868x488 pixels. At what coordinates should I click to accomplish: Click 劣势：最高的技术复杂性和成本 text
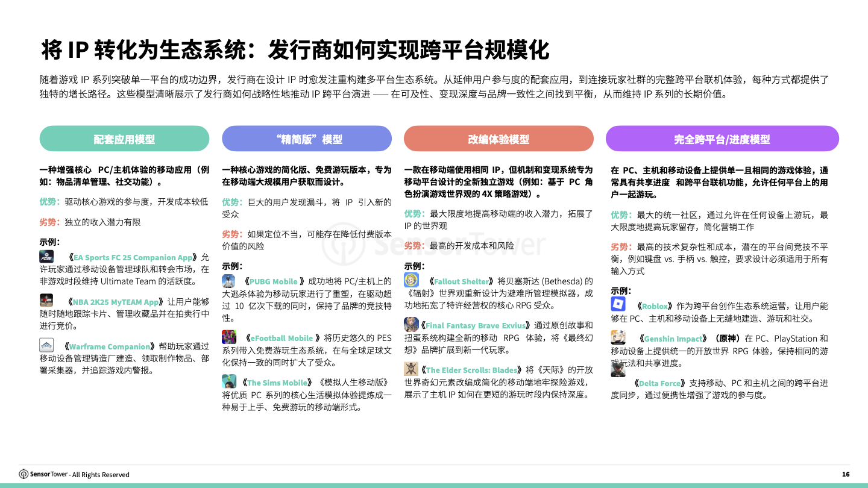pos(719,258)
